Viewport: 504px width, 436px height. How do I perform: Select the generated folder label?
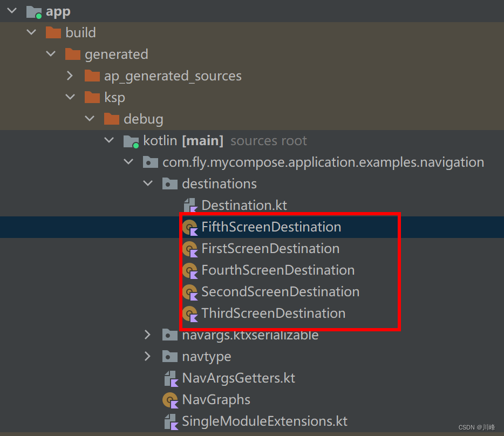coord(117,54)
